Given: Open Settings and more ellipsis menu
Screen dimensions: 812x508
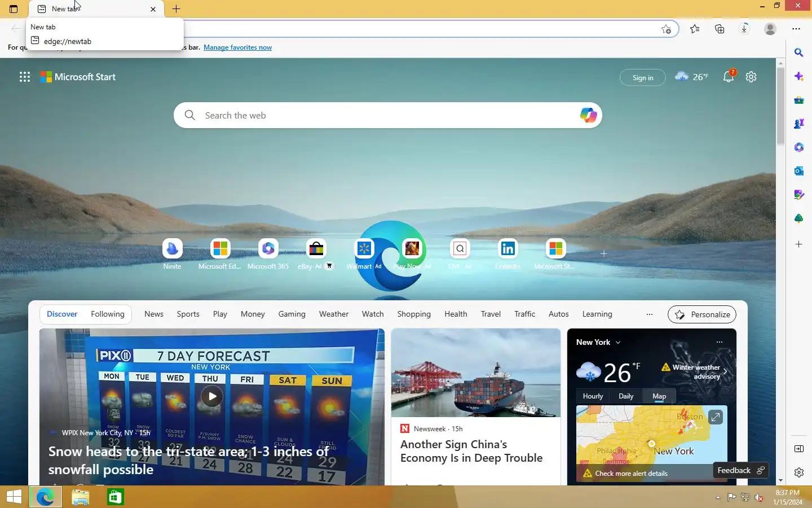Looking at the screenshot, I should [796, 29].
